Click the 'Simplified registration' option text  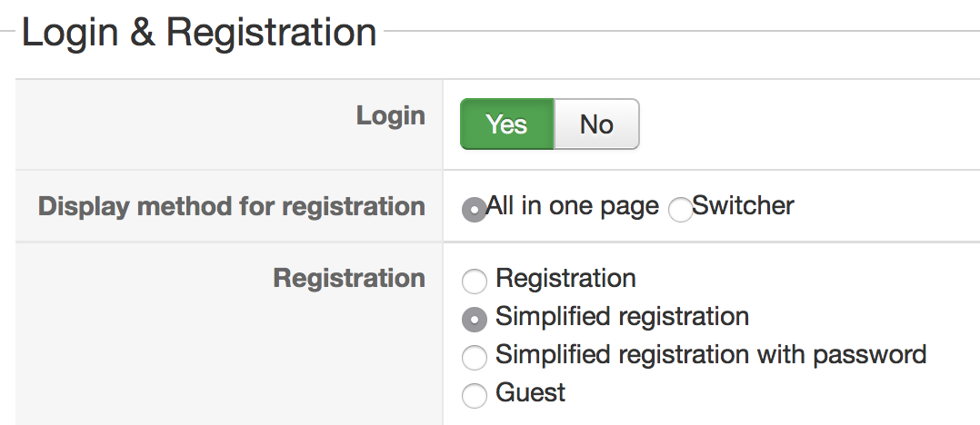click(x=622, y=316)
